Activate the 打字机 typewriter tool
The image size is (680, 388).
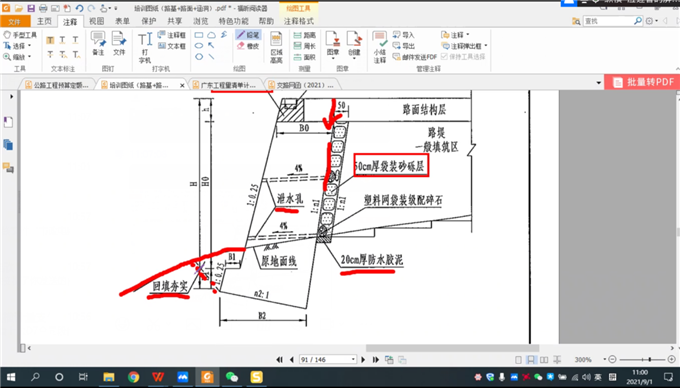[x=145, y=47]
